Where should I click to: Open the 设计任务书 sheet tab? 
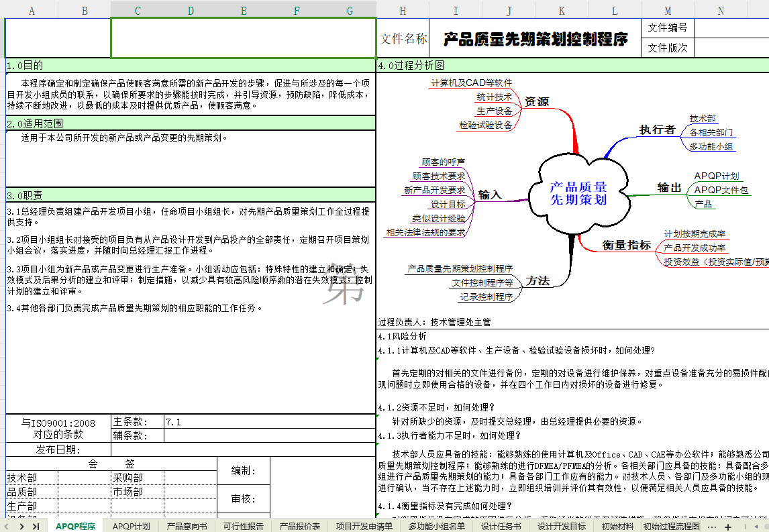click(x=501, y=527)
